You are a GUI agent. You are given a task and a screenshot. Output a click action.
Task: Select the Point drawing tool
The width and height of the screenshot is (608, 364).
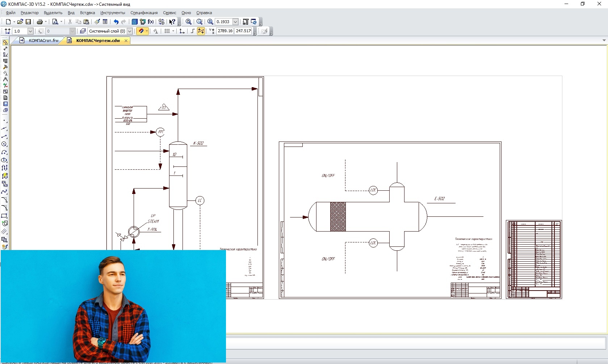[x=4, y=120]
